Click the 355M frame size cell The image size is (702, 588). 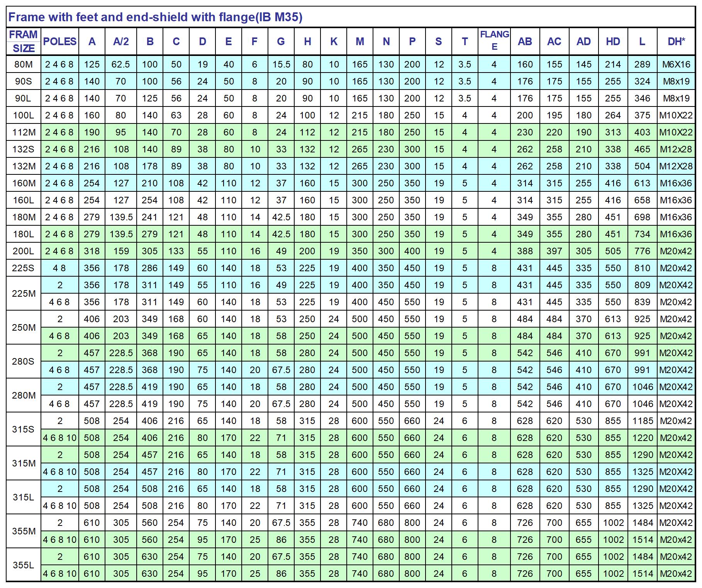[x=24, y=531]
